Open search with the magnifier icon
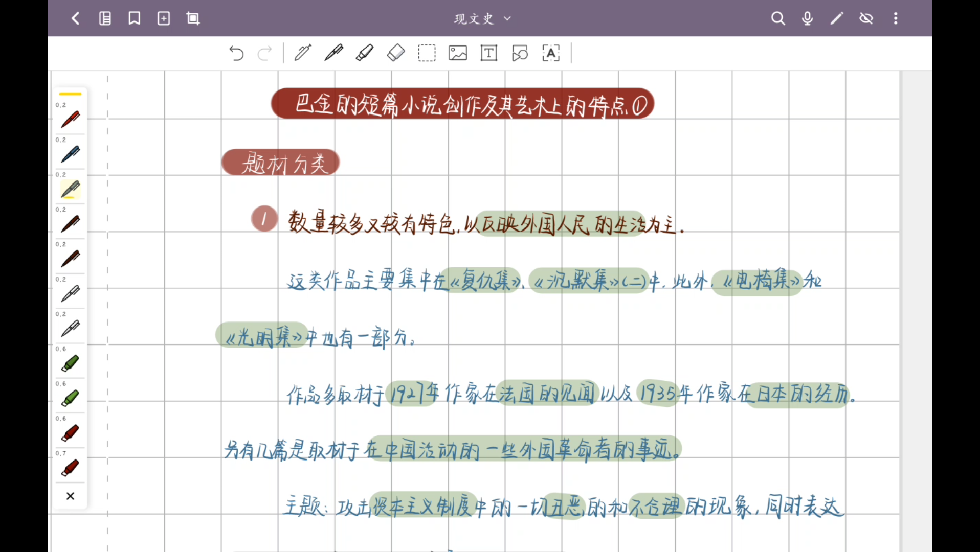 (778, 19)
